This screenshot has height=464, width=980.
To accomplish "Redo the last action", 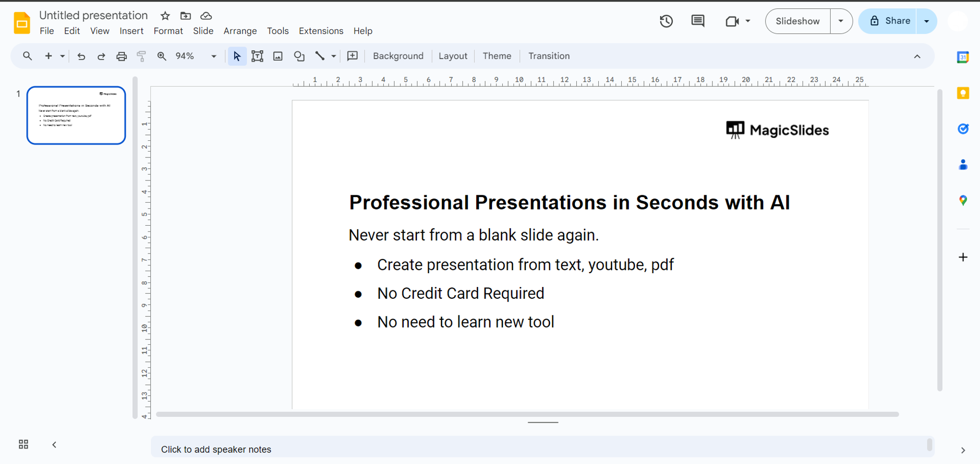I will point(101,56).
